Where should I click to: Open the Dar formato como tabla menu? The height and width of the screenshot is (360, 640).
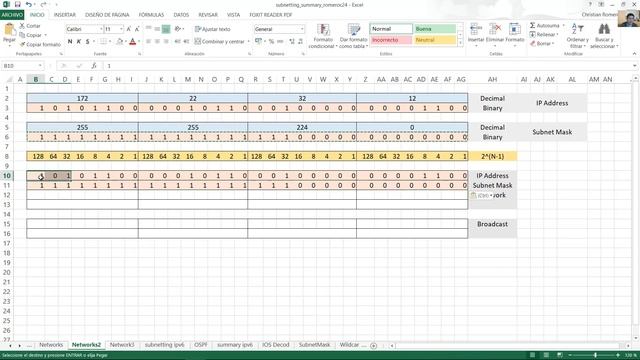(353, 36)
